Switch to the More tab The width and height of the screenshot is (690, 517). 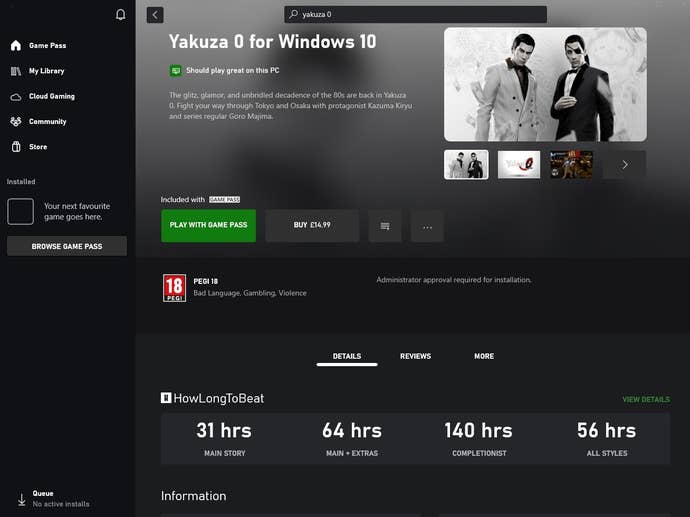pyautogui.click(x=484, y=356)
